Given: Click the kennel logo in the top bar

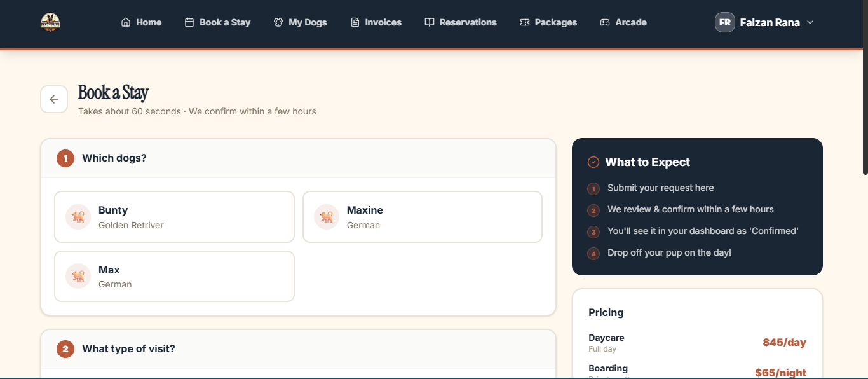Looking at the screenshot, I should coord(50,22).
